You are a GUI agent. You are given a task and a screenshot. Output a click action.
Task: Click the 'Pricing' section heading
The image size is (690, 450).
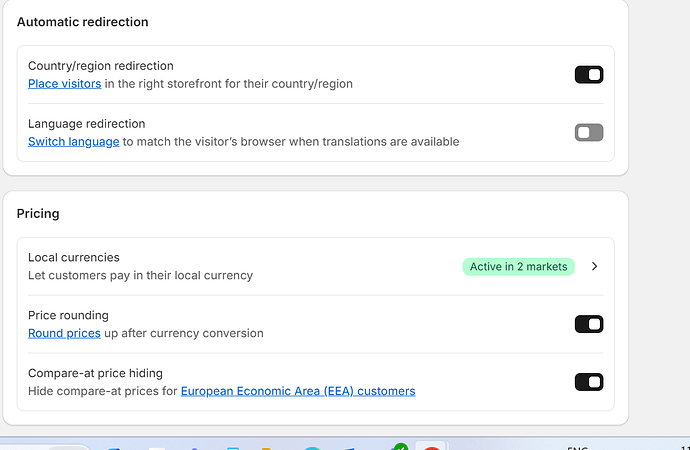[x=38, y=213]
